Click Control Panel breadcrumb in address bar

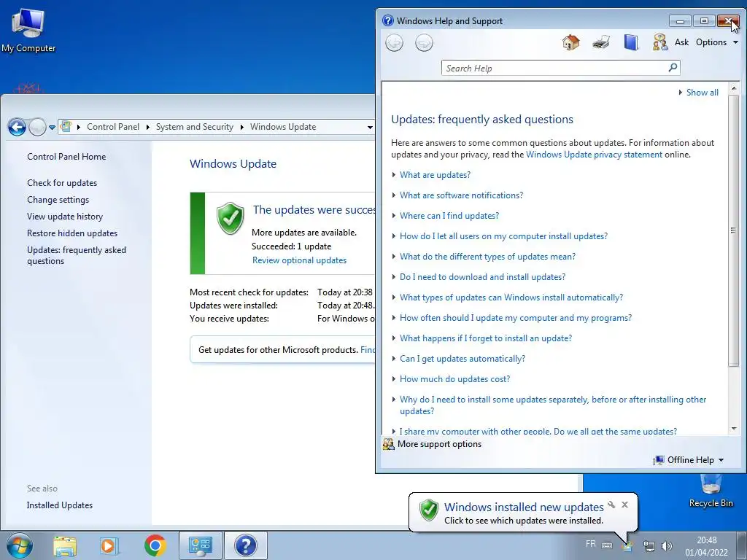tap(113, 127)
